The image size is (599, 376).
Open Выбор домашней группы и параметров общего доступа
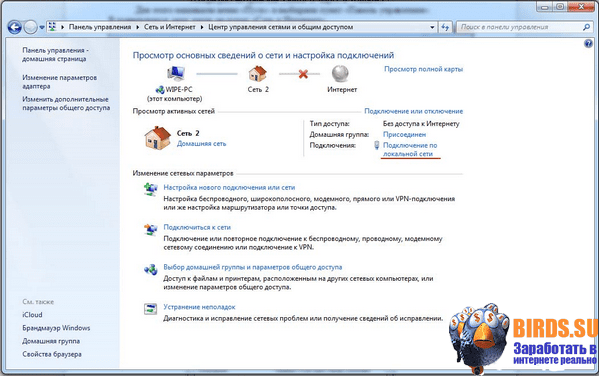pyautogui.click(x=253, y=267)
